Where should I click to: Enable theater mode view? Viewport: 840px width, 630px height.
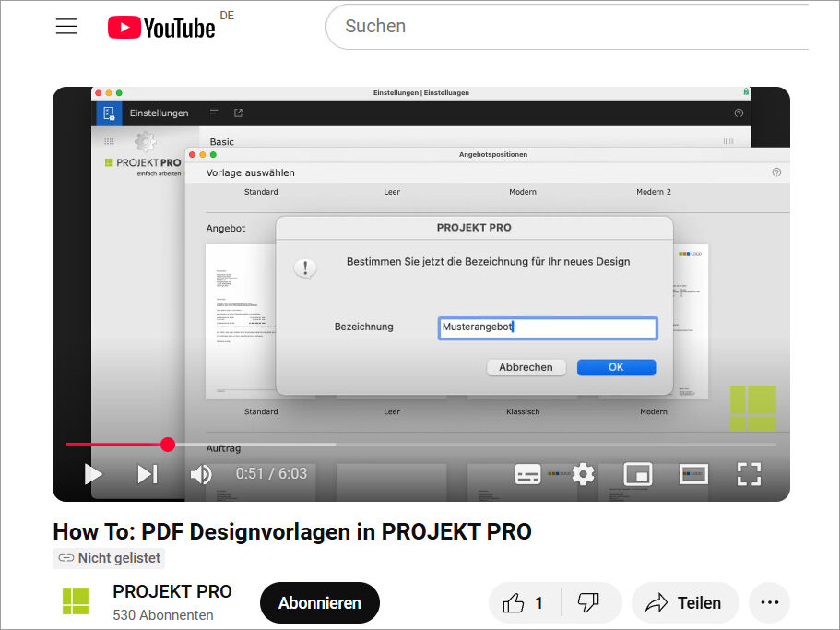click(x=693, y=474)
